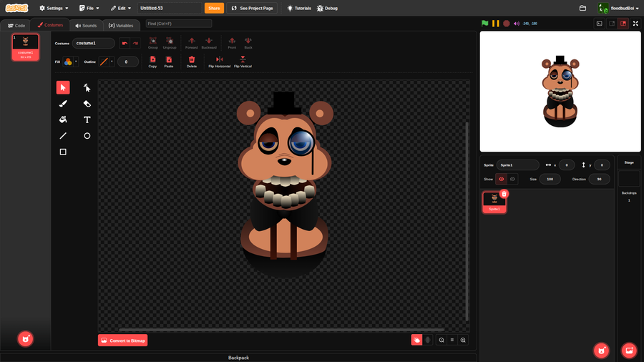Start project with the green flag
Screen dimensions: 644x362
click(485, 24)
